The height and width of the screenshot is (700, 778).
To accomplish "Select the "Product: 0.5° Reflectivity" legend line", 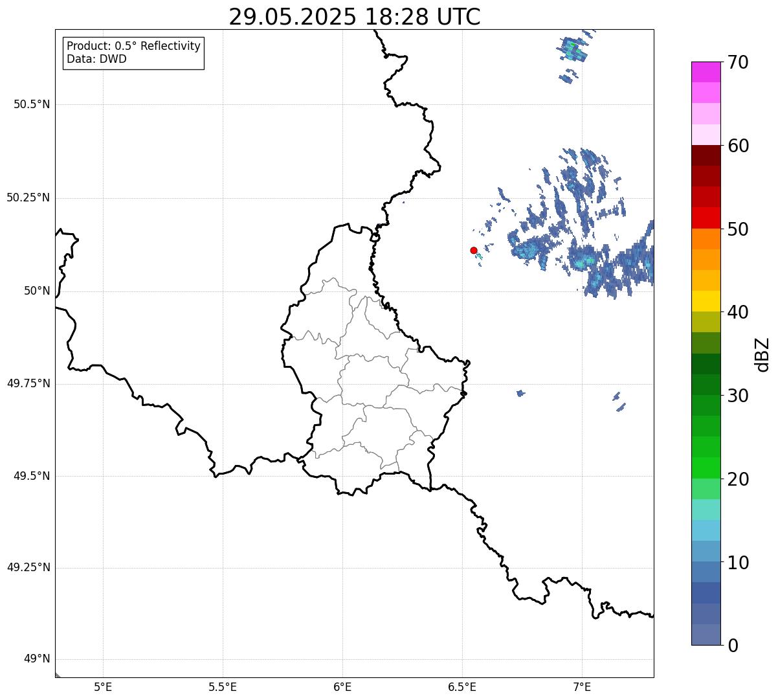I will click(x=133, y=47).
